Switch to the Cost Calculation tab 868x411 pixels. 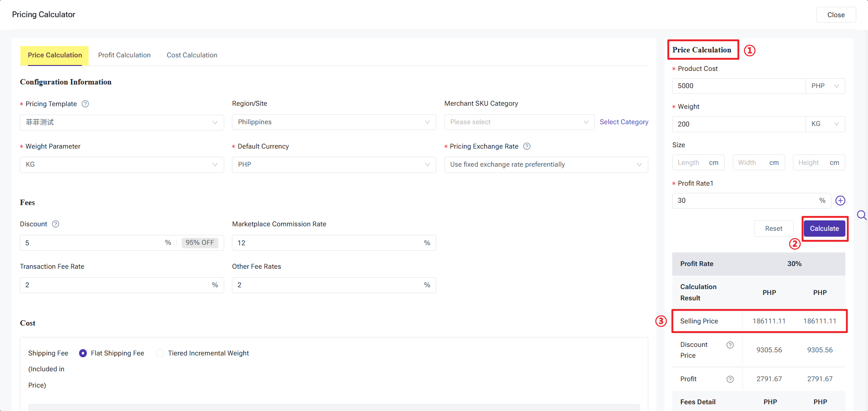click(x=192, y=55)
